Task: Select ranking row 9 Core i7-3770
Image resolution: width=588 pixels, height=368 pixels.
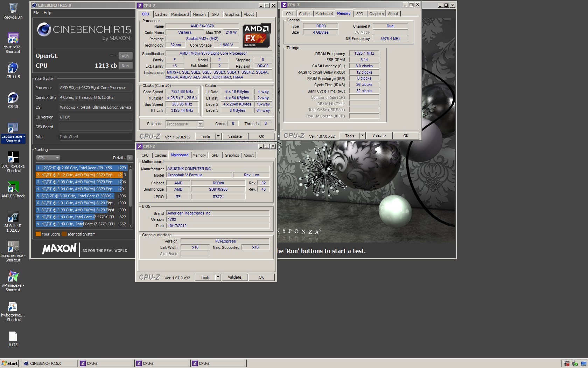Action: (82, 224)
